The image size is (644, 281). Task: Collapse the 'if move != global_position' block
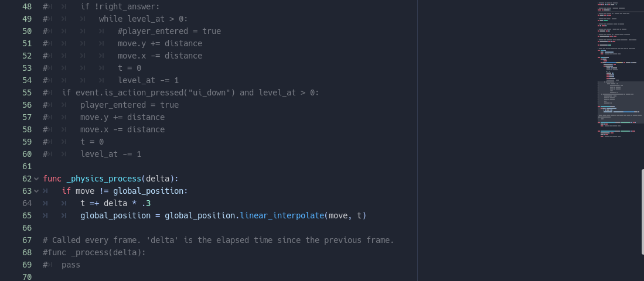36,191
